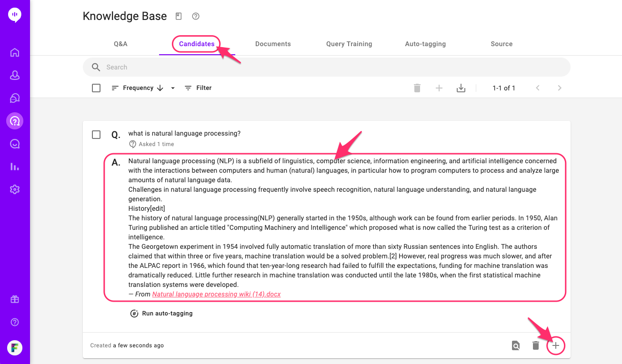Click the Created a few seconds ago text
The image size is (622, 364).
point(127,345)
